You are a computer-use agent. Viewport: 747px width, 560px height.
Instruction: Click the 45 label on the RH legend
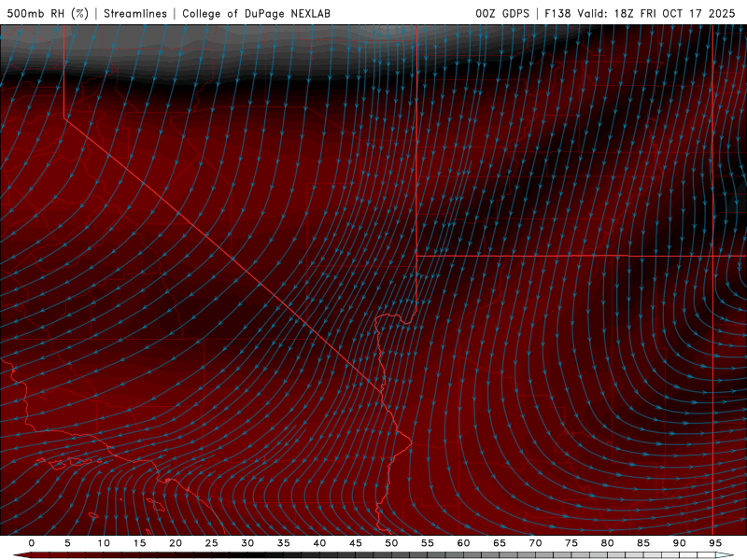(356, 543)
